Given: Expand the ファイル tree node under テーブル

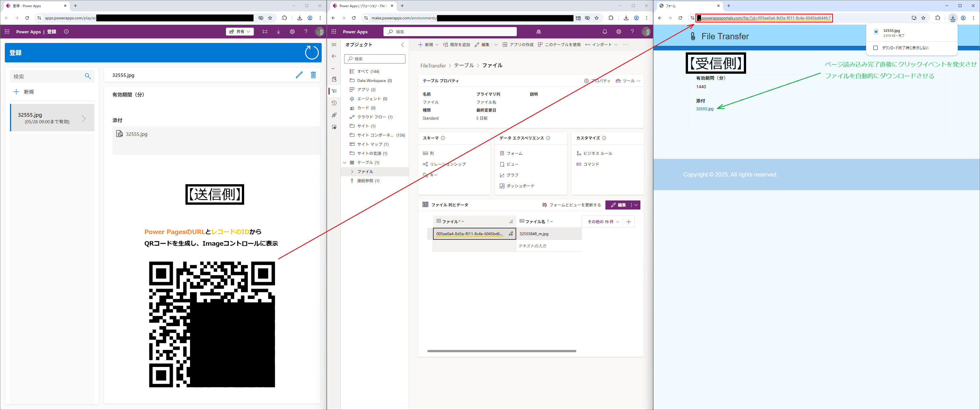Looking at the screenshot, I should 352,171.
